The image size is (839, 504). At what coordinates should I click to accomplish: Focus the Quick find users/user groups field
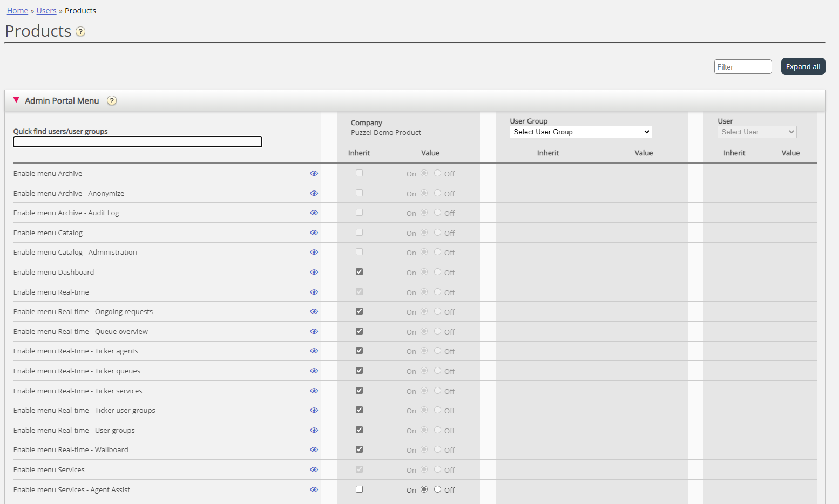point(138,142)
